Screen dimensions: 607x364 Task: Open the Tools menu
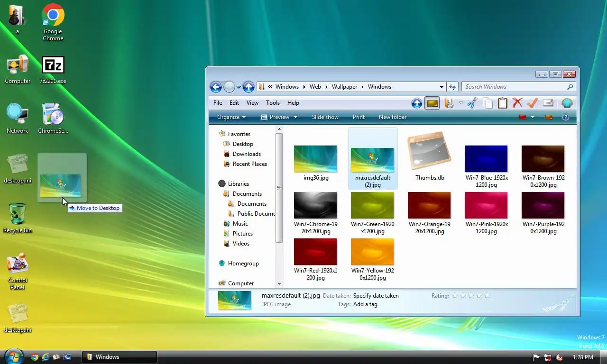tap(273, 103)
